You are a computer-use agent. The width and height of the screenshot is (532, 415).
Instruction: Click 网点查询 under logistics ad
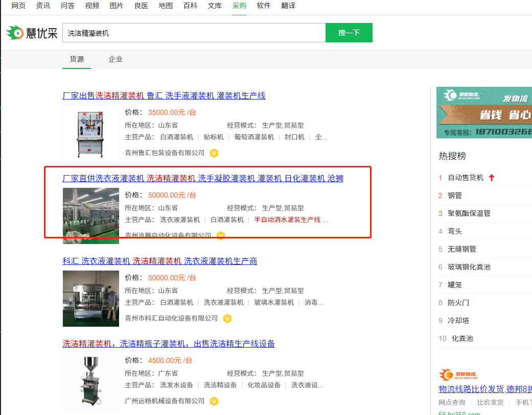click(452, 402)
